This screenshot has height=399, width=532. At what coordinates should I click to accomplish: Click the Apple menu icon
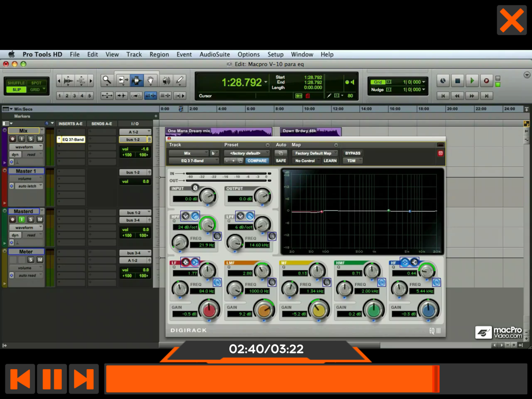point(12,54)
